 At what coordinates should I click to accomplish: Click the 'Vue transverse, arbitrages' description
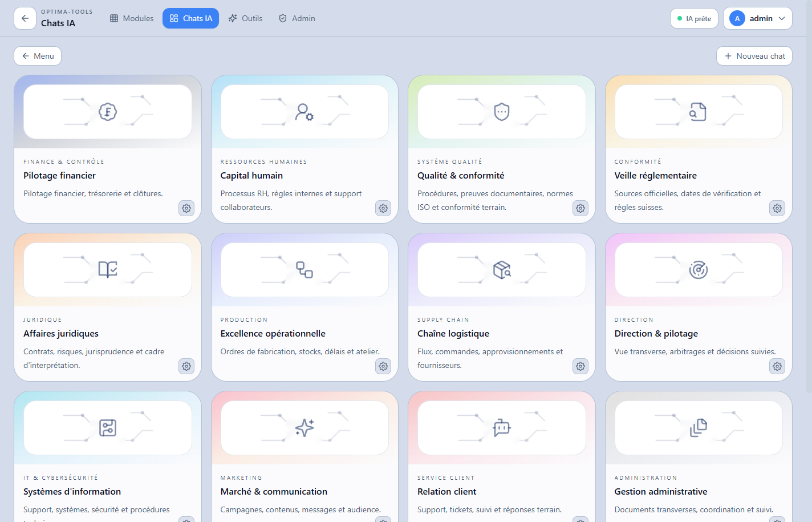tap(695, 352)
